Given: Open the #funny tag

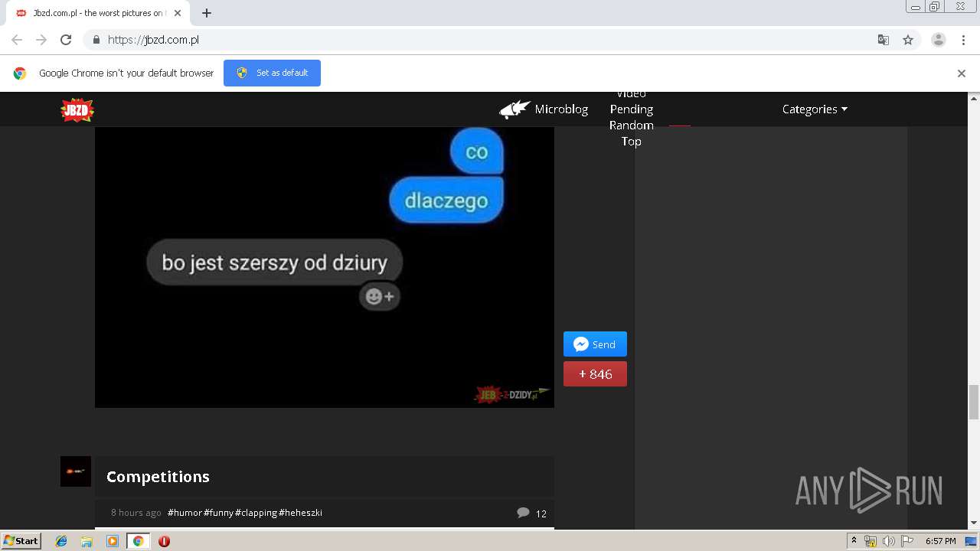Looking at the screenshot, I should (218, 513).
